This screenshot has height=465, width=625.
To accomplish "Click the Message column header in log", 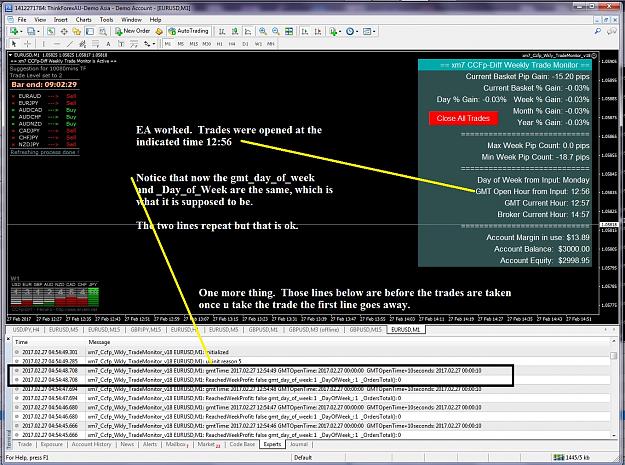I will click(x=99, y=342).
